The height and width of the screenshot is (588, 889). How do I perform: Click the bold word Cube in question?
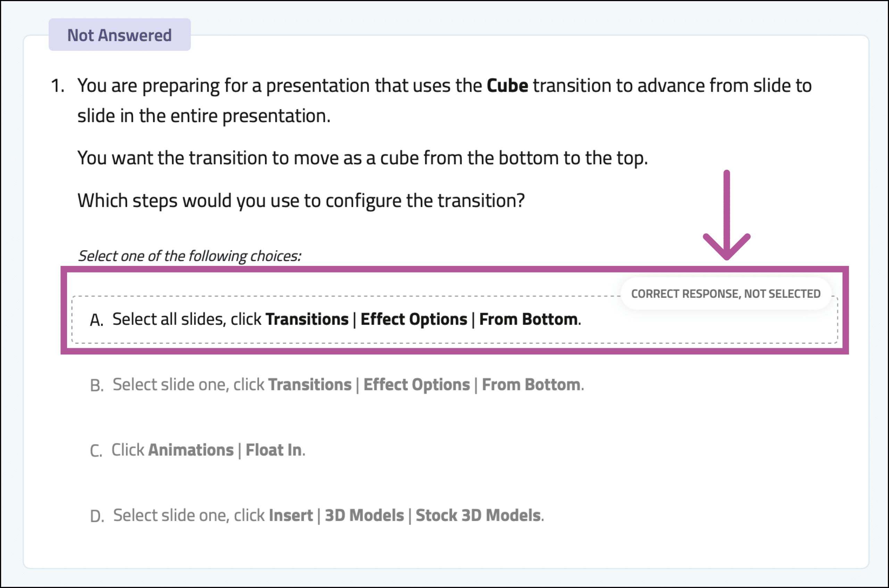pos(507,85)
